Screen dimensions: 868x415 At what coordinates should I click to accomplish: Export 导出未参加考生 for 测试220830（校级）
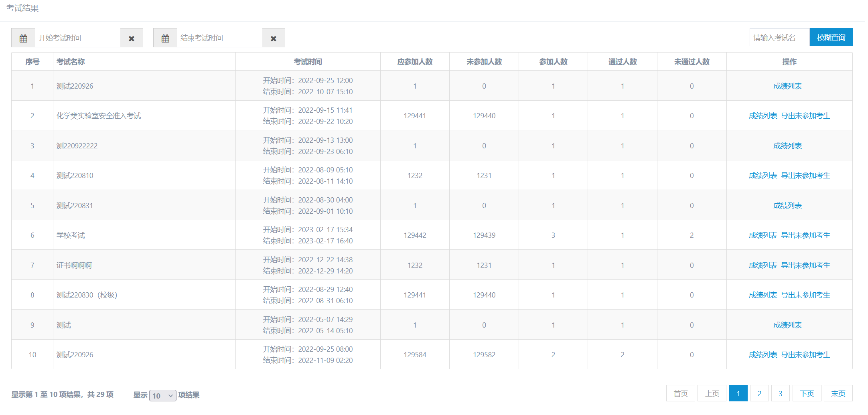(805, 295)
